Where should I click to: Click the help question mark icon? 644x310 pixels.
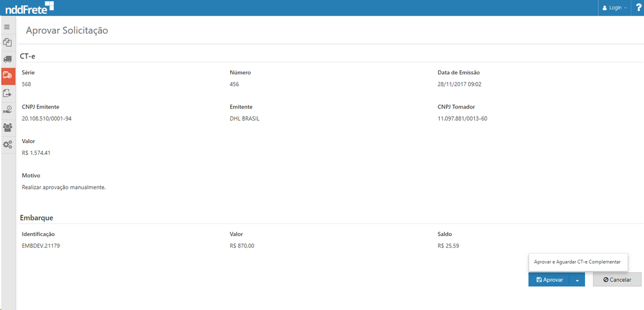638,8
